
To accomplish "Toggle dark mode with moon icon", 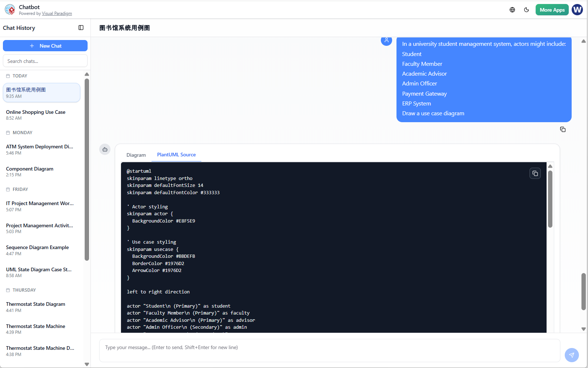I will pyautogui.click(x=526, y=10).
